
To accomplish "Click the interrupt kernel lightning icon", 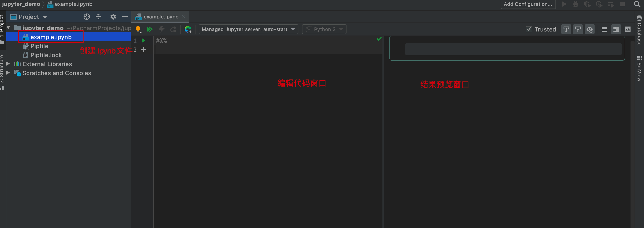I will click(x=162, y=29).
